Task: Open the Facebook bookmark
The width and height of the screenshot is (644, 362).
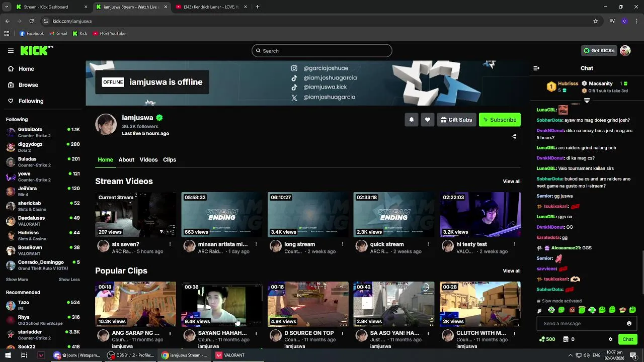Action: pyautogui.click(x=32, y=34)
